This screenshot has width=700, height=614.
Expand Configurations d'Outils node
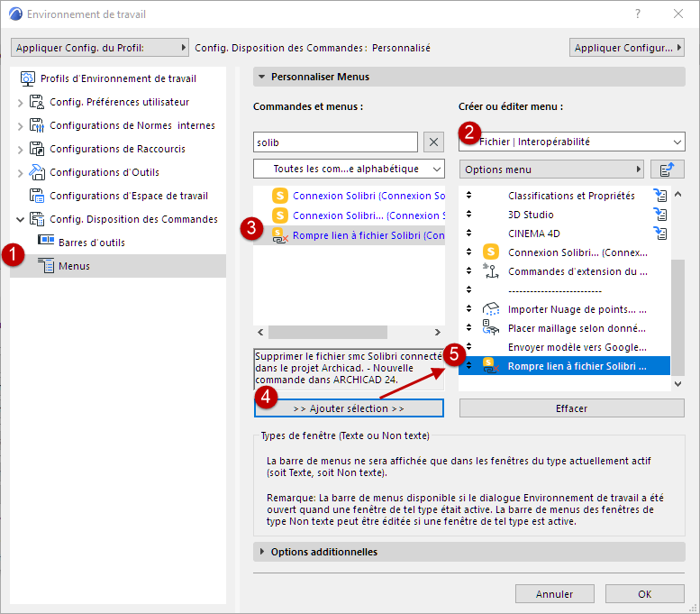coord(20,173)
